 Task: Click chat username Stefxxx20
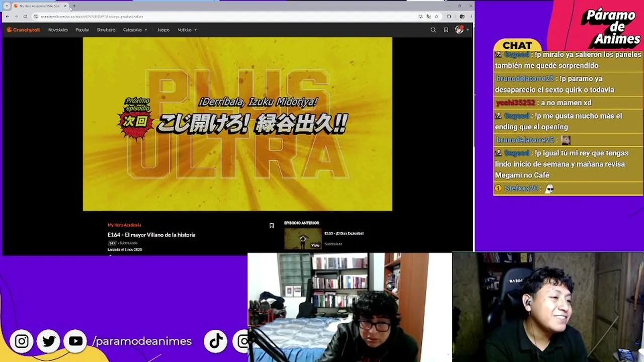(x=521, y=188)
